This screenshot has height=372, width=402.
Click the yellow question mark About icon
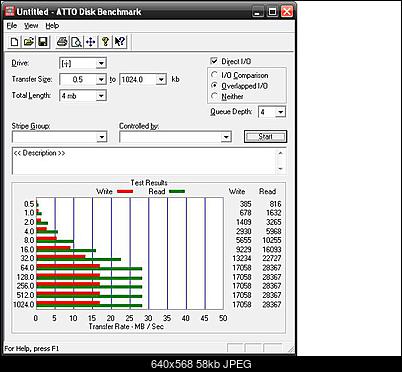tap(105, 42)
